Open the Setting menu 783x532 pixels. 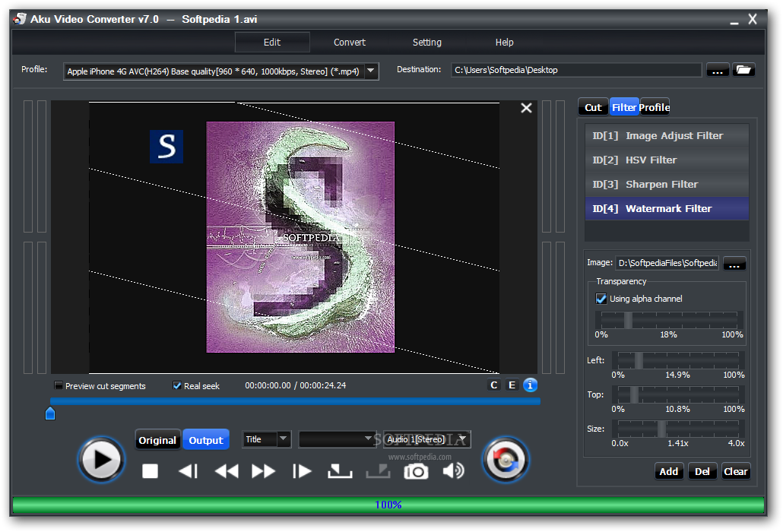[427, 43]
